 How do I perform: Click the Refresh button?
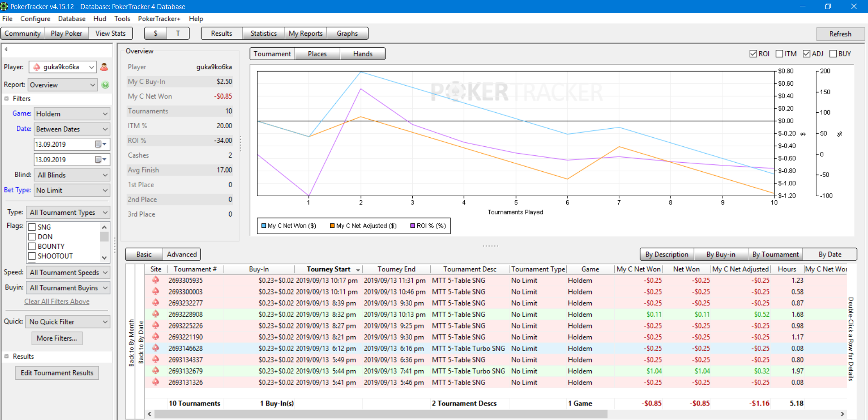pos(840,34)
